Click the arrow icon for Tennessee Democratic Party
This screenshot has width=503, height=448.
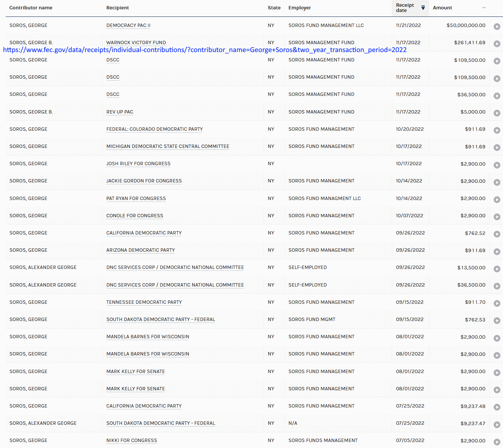[497, 303]
